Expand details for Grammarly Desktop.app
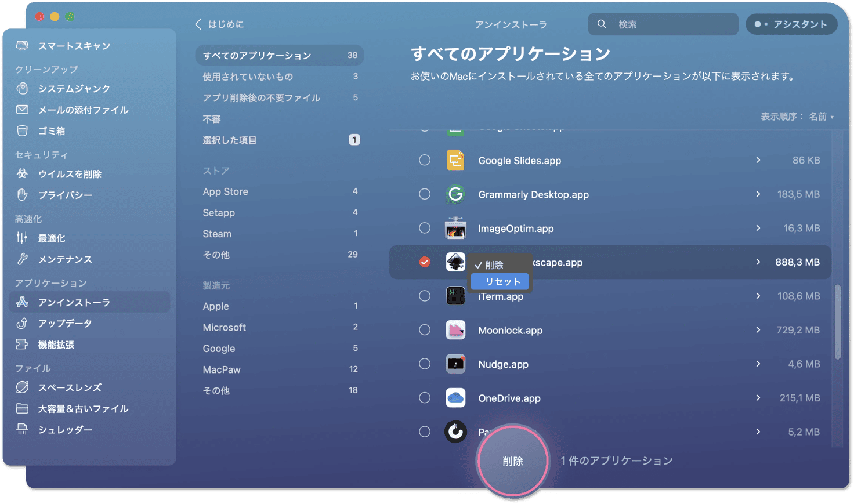Screen dimensions: 854x504 [758, 194]
